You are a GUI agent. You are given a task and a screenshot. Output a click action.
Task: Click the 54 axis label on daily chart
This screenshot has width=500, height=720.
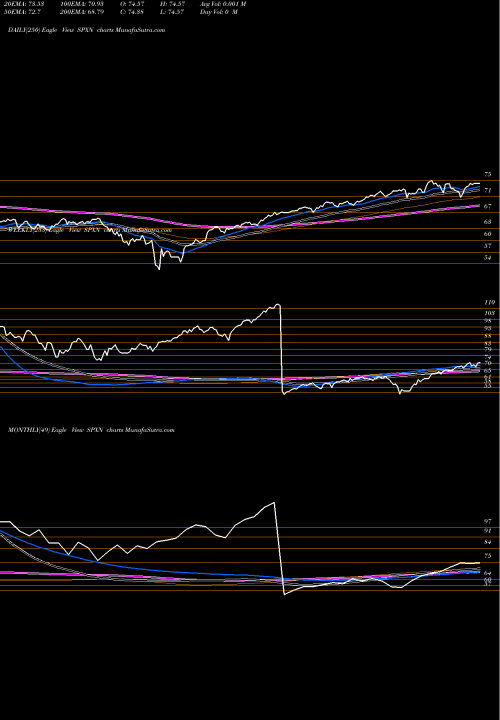pos(488,258)
